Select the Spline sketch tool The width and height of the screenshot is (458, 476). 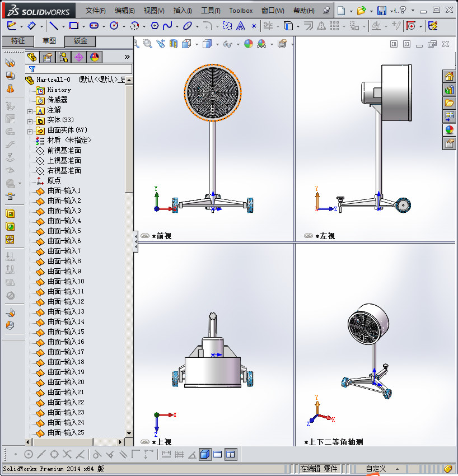tap(167, 26)
